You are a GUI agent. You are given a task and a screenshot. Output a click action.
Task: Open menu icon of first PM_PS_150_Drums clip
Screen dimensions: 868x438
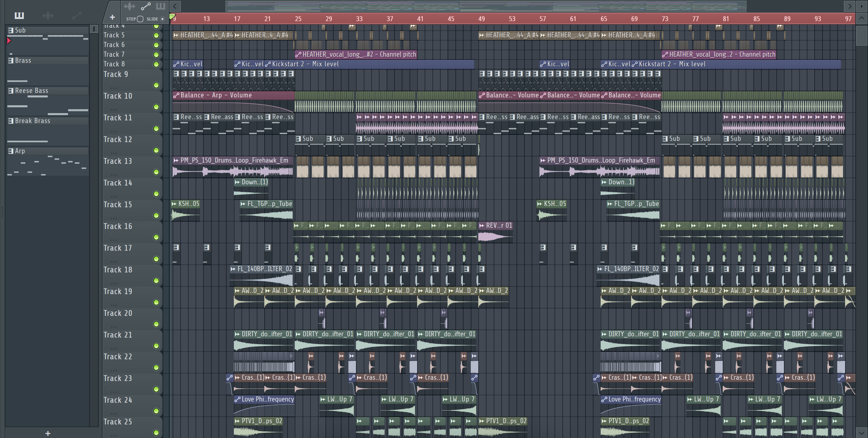[x=176, y=160]
